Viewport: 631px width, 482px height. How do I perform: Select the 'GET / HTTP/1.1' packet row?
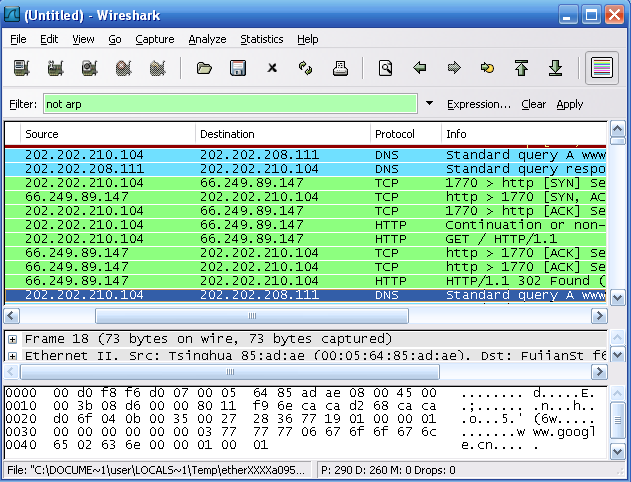click(x=305, y=239)
